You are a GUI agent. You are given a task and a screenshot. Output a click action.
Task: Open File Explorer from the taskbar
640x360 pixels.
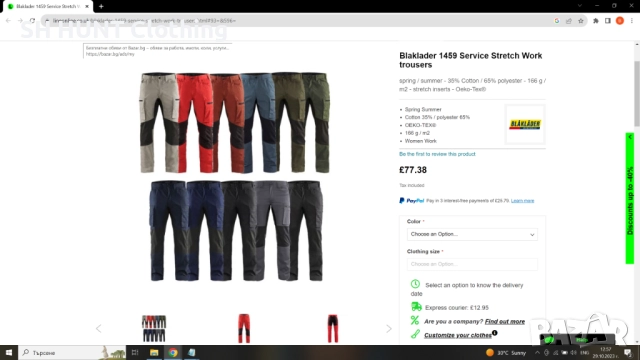(x=154, y=352)
